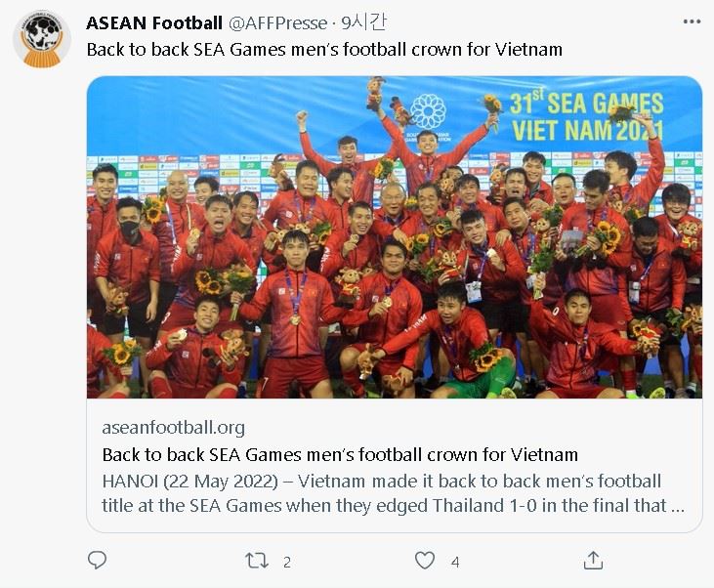Click the like count number 4
Viewport: 714px width, 588px height.
tap(455, 563)
